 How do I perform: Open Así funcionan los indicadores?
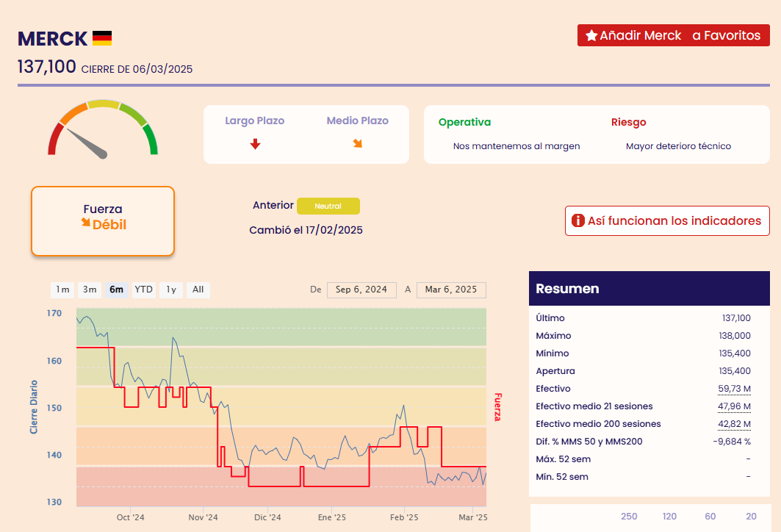click(667, 220)
